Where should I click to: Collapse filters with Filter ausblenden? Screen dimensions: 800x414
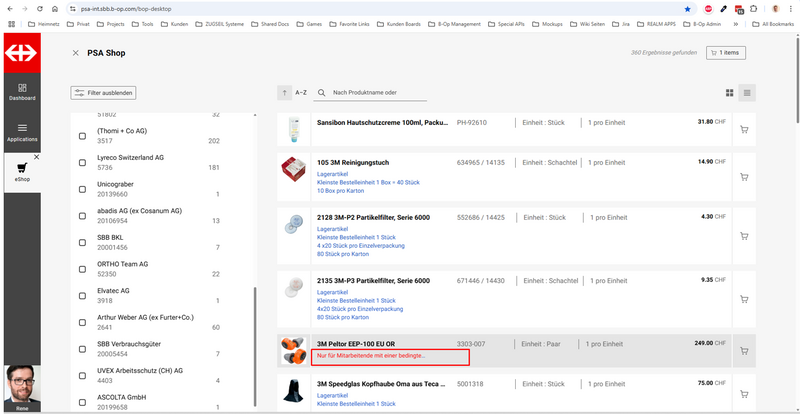[103, 93]
